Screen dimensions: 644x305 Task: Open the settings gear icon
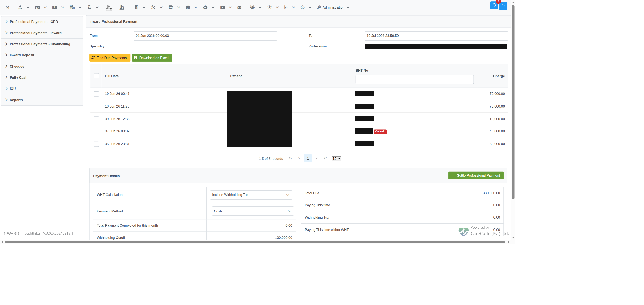(303, 7)
